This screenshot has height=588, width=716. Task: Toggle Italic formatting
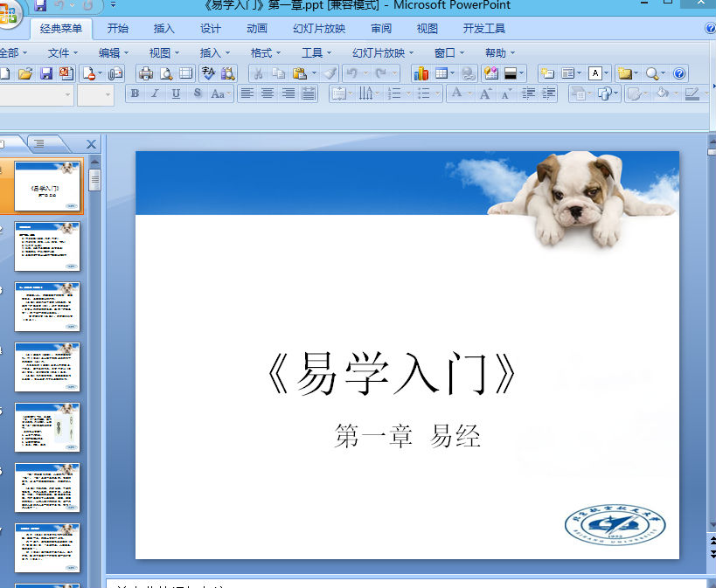click(x=155, y=93)
